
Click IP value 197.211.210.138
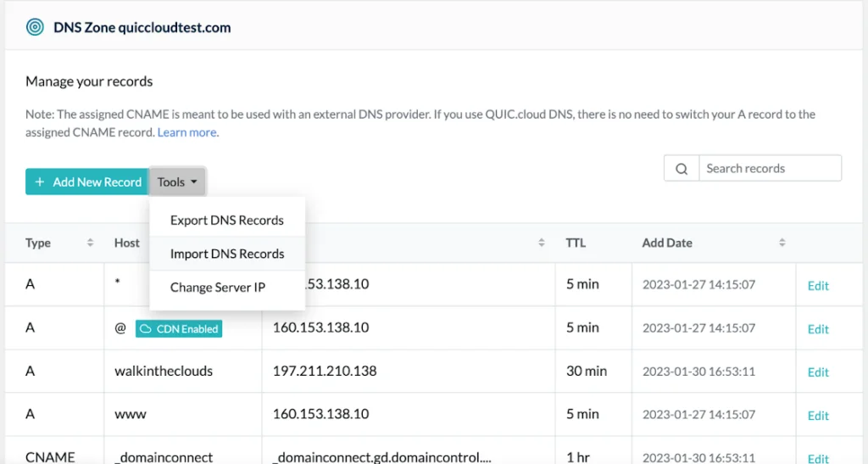tap(325, 371)
